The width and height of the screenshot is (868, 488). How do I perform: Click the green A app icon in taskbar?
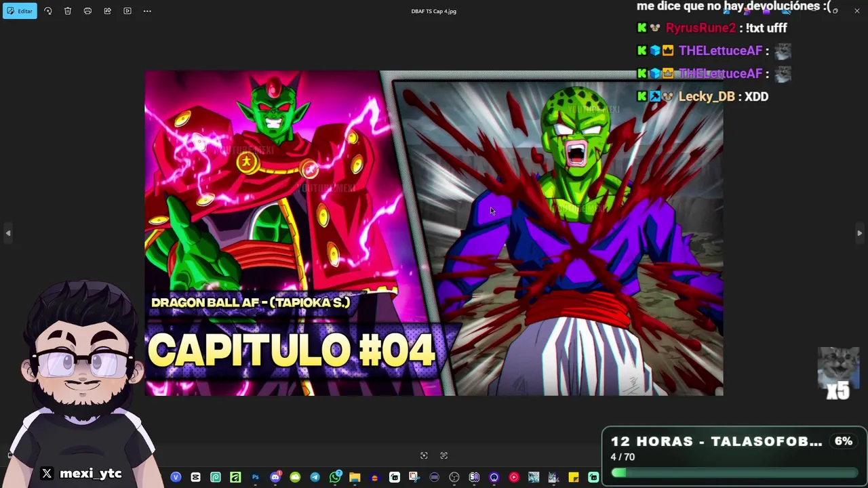click(235, 477)
